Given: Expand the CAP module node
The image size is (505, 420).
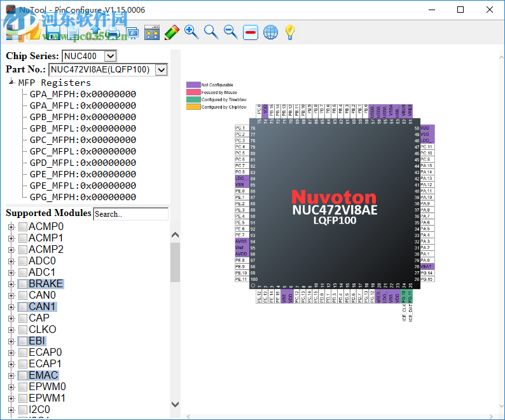Looking at the screenshot, I should pyautogui.click(x=11, y=318).
